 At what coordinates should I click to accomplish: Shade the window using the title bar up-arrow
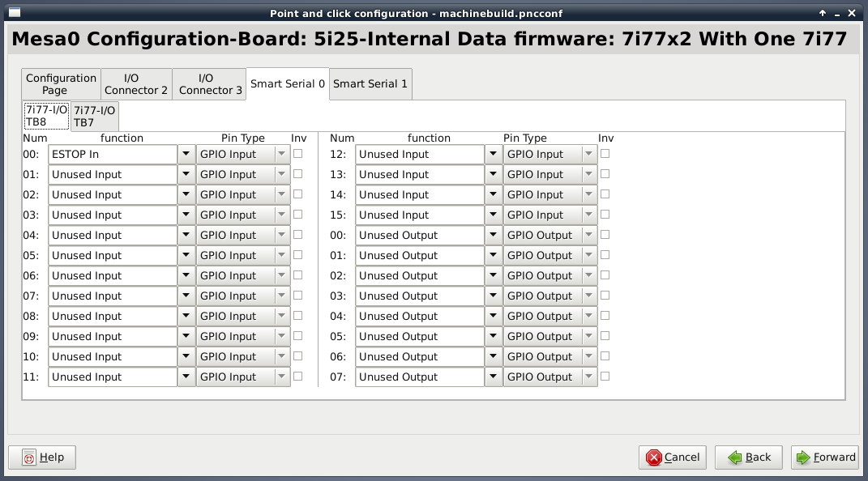point(823,13)
